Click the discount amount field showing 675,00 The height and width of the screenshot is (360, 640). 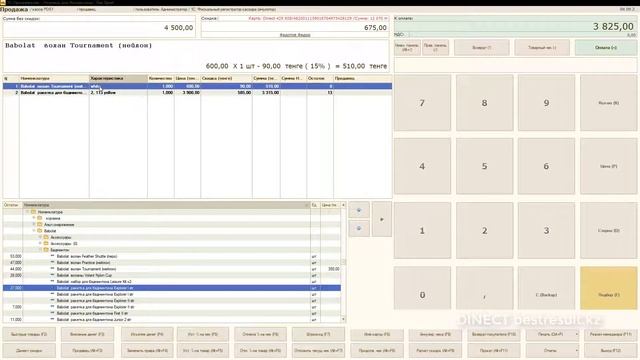[x=295, y=27]
